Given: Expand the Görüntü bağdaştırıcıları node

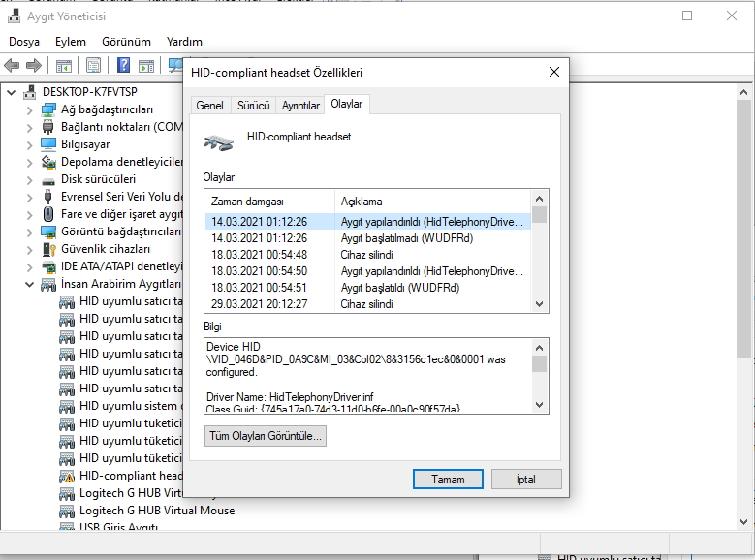Looking at the screenshot, I should click(x=30, y=232).
